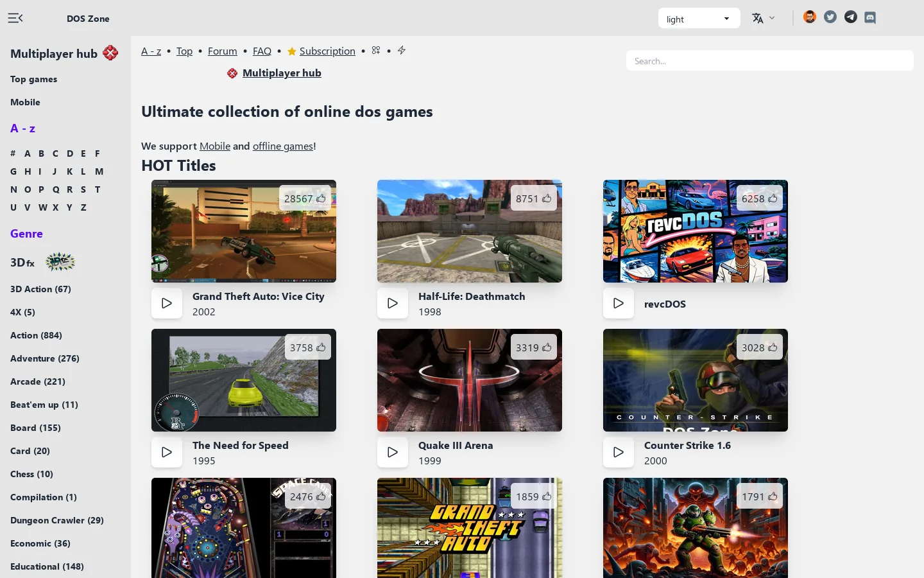Start revcDOS with its play button
The image size is (924, 578).
pyautogui.click(x=619, y=303)
